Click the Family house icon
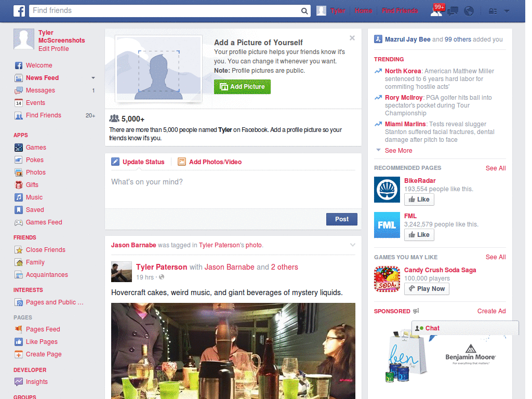The width and height of the screenshot is (532, 399). (19, 262)
